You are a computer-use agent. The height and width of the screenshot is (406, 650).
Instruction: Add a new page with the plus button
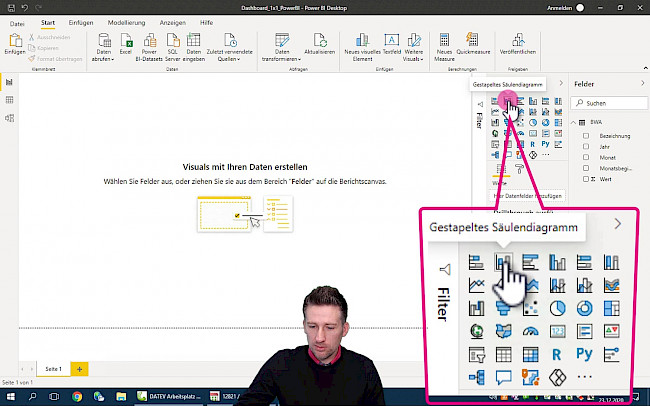[x=80, y=369]
